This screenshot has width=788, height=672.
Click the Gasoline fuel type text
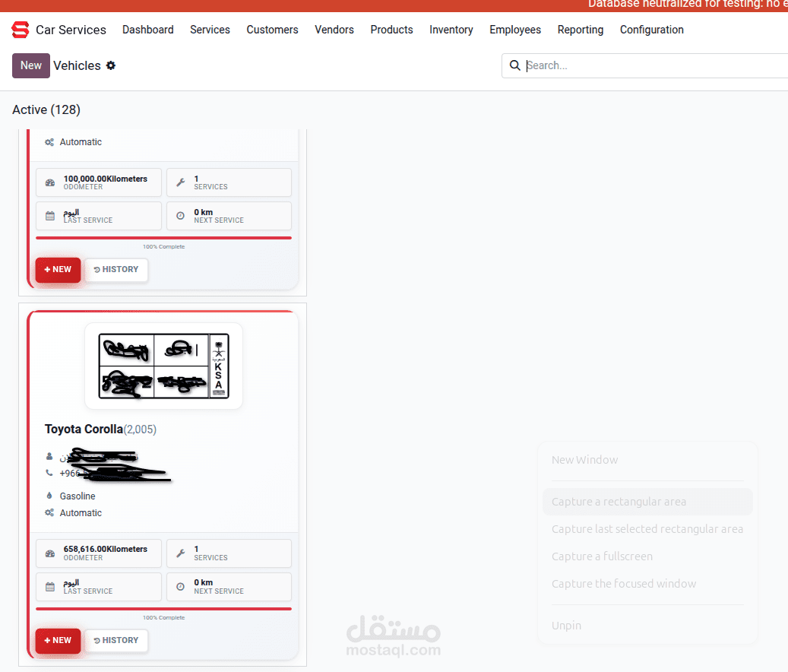[78, 496]
